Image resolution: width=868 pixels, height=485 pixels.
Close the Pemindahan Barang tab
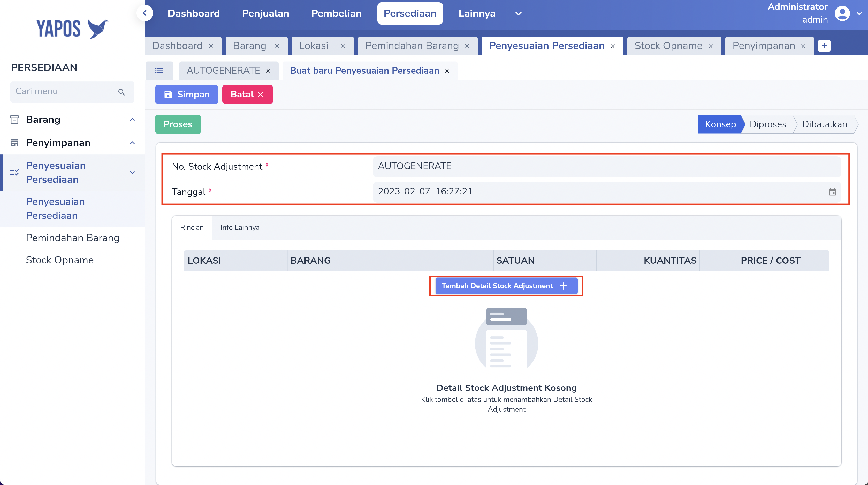coord(467,46)
